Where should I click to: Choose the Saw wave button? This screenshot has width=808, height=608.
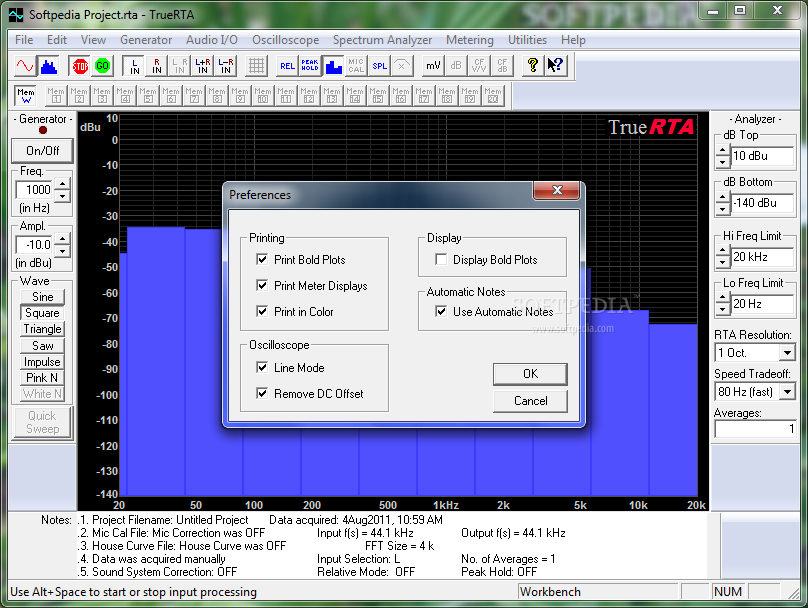pyautogui.click(x=42, y=346)
